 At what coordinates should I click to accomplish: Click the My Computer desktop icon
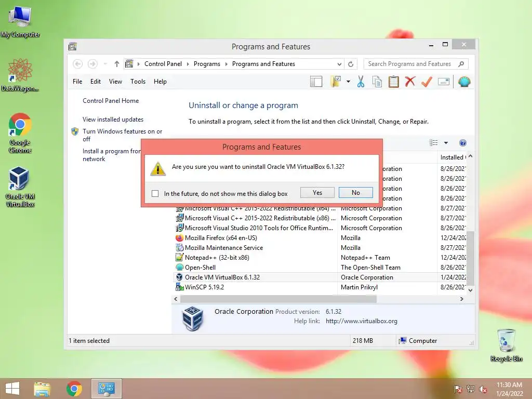pyautogui.click(x=20, y=22)
